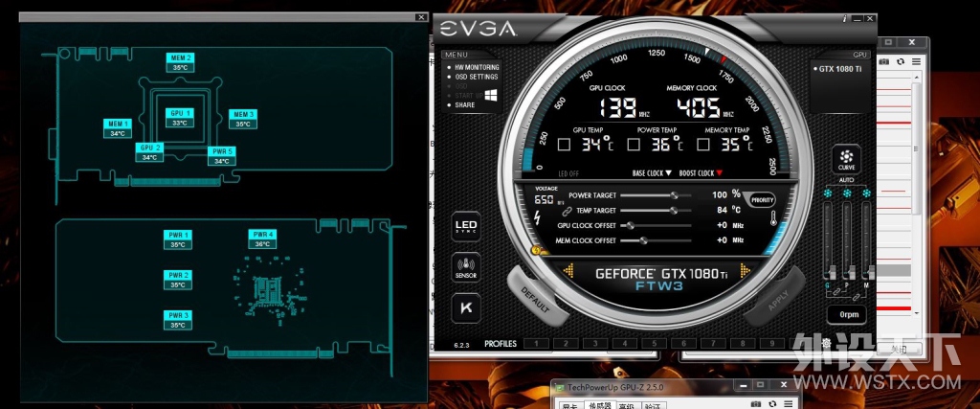Click the MEM CLOCK OFFSET slider handle
Screen dimensions: 980x409
644,240
